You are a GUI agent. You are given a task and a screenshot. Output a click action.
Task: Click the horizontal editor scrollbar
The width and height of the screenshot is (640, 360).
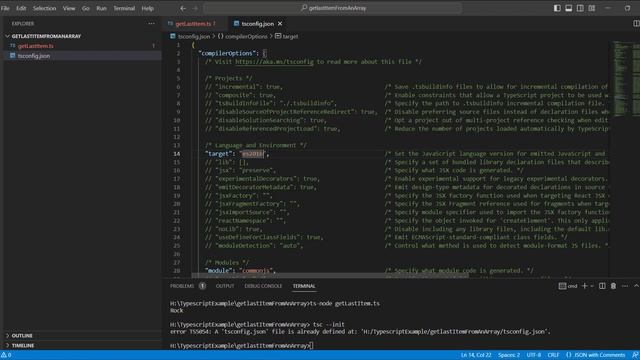330,276
